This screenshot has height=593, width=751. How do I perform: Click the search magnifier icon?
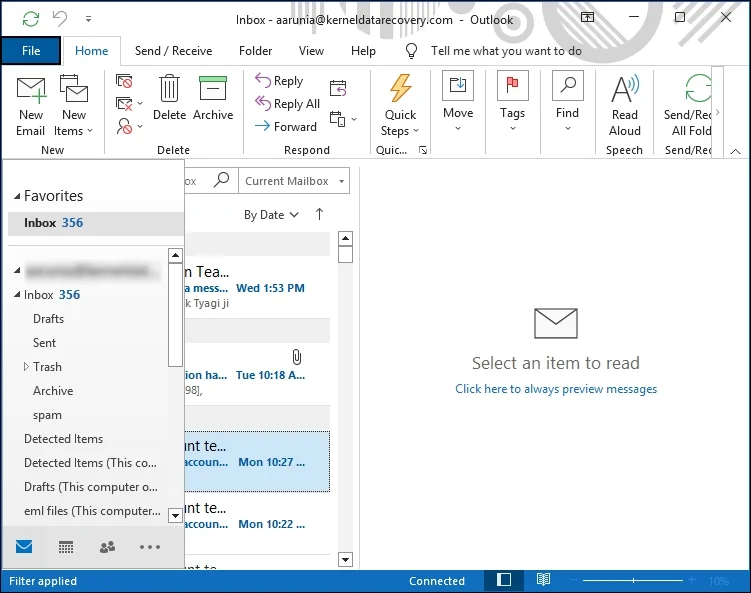pos(221,180)
